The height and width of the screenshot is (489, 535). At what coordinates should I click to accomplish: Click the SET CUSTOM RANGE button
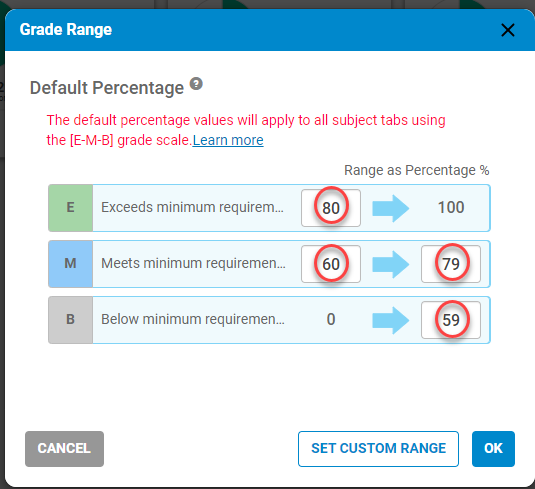[378, 449]
